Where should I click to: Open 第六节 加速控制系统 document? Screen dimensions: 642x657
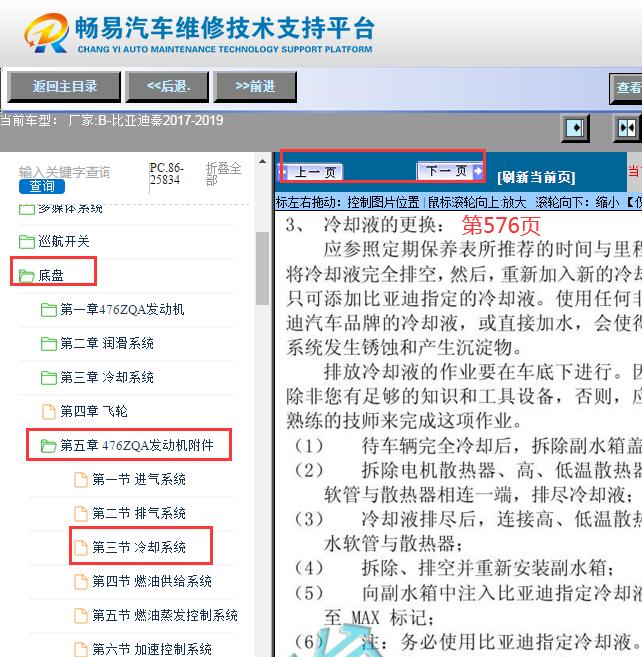coord(152,649)
